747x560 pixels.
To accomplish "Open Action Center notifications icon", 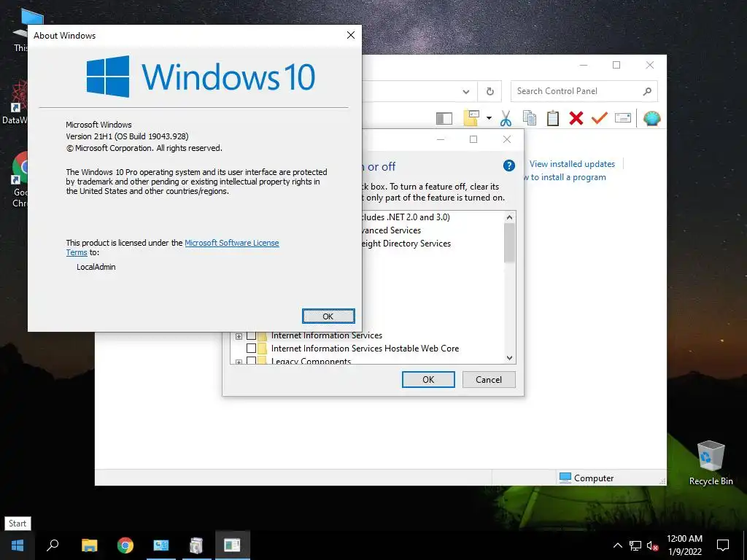I will point(723,545).
